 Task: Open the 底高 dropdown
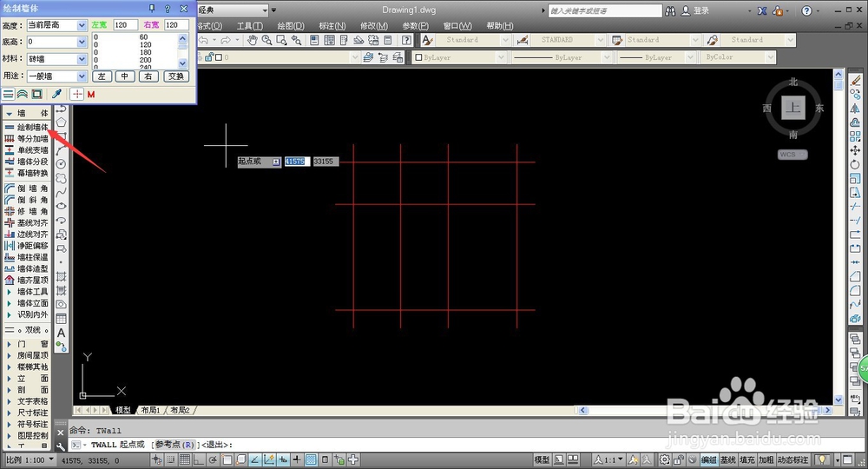(82, 42)
